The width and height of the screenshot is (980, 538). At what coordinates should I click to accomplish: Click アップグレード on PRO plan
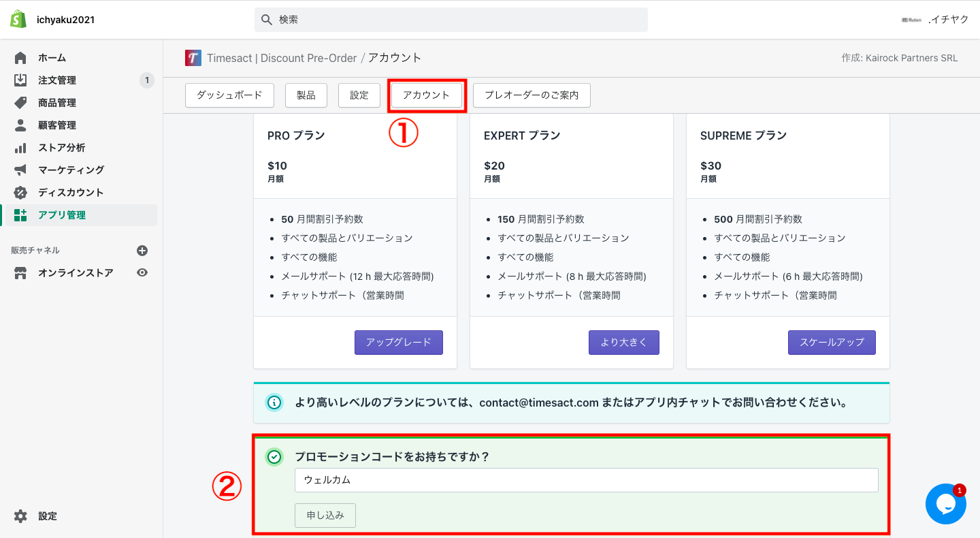pos(399,343)
